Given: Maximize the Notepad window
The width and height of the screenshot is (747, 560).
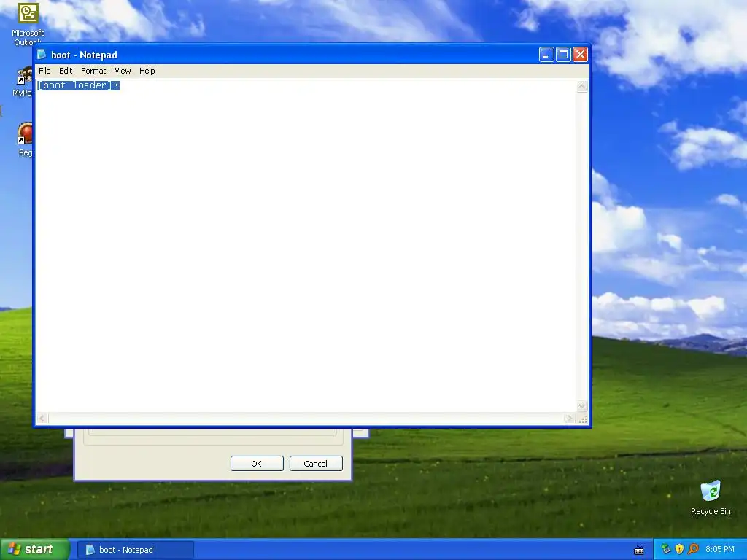Looking at the screenshot, I should tap(563, 55).
